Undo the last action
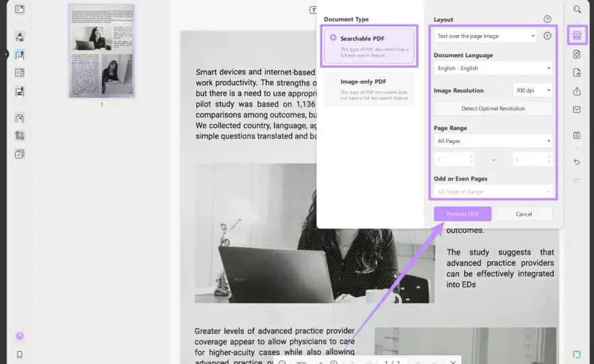Screen dimensions: 594x364 pos(576,162)
